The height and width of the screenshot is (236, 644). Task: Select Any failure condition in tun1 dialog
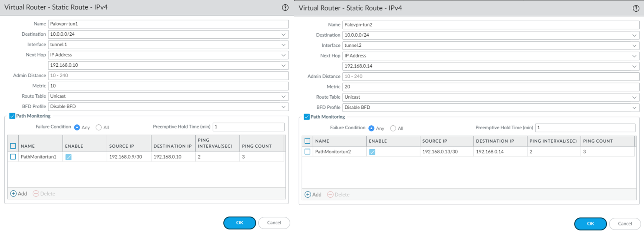77,127
